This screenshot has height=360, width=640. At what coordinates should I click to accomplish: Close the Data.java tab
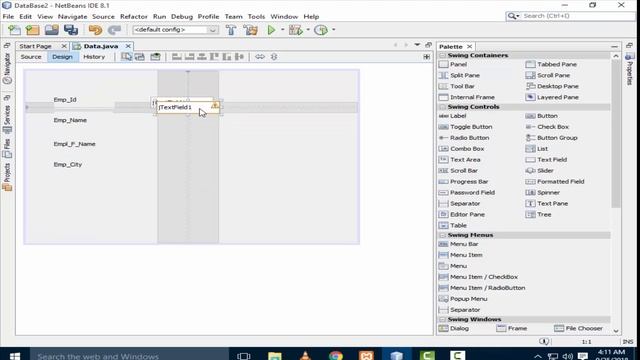pos(128,46)
